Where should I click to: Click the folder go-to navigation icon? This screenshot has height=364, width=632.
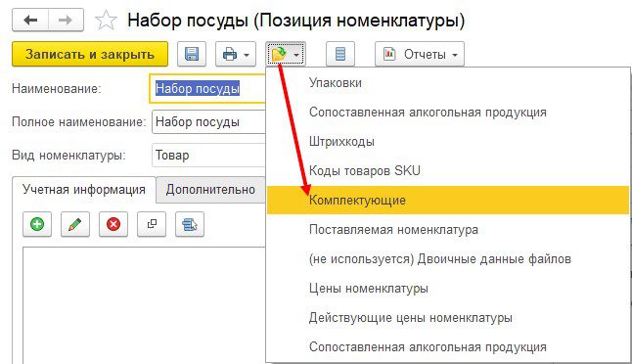click(x=286, y=54)
